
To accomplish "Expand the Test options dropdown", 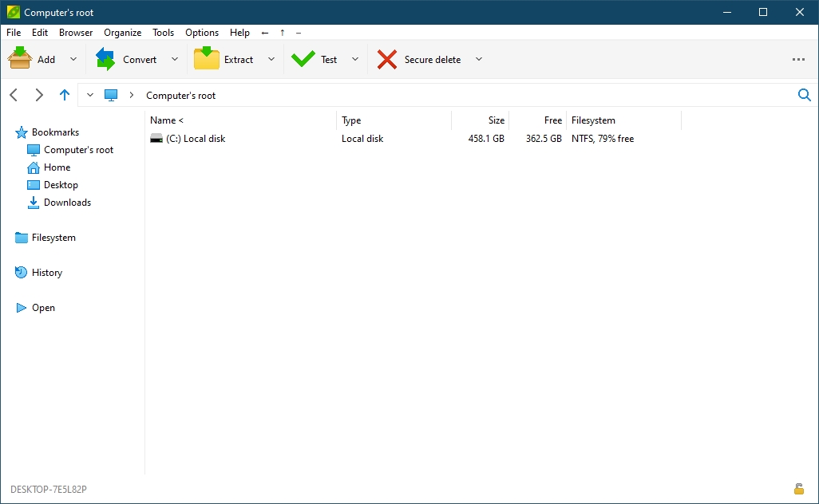I will coord(355,59).
